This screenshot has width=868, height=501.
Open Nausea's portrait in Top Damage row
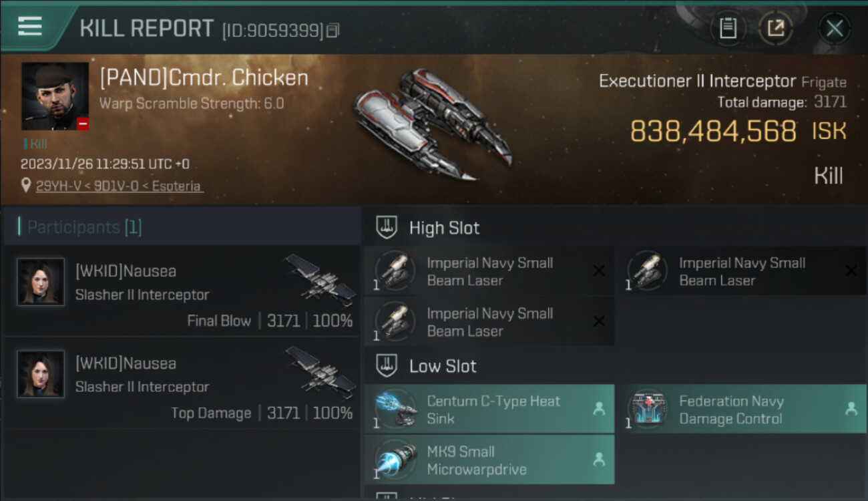pos(41,374)
